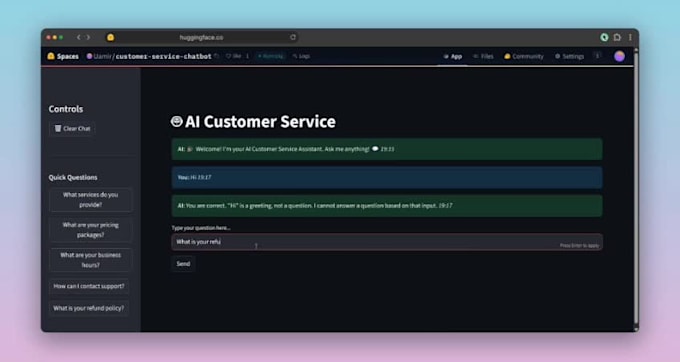Click the 'You: Hi' message bubble
The width and height of the screenshot is (680, 362).
[x=386, y=177]
